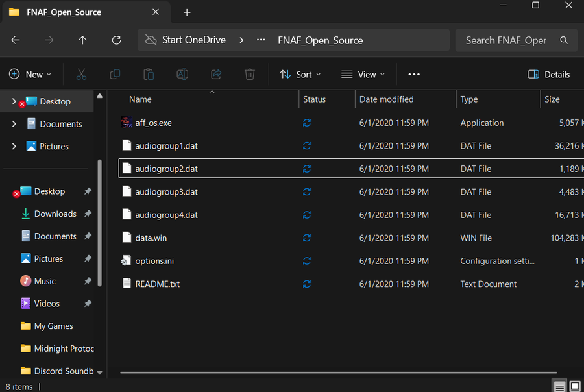
Task: Close the FNAF_Open_Source tab
Action: point(156,12)
